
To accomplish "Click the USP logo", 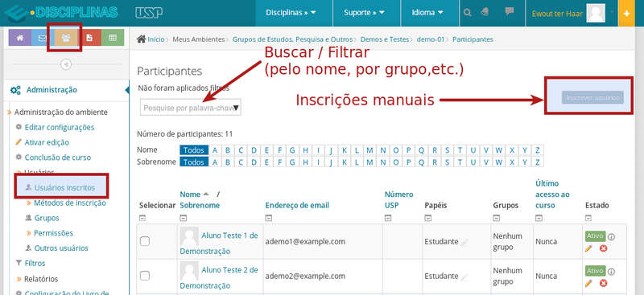I will (149, 13).
